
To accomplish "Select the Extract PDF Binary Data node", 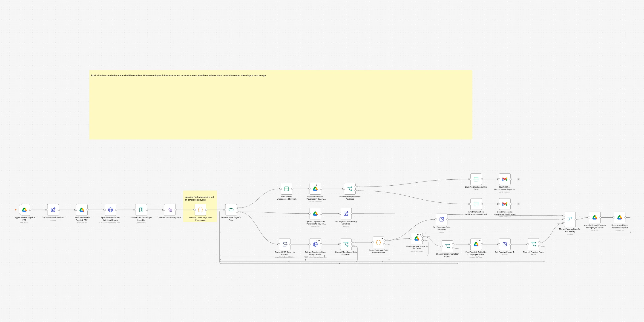I will pyautogui.click(x=170, y=210).
